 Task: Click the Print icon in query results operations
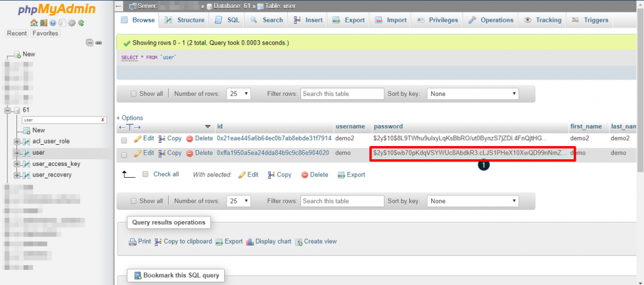132,242
